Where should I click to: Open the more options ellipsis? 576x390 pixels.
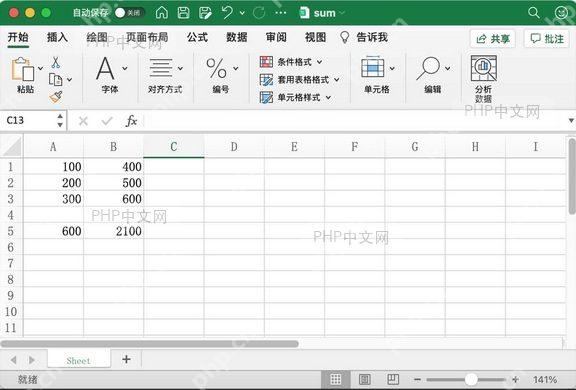[x=280, y=13]
